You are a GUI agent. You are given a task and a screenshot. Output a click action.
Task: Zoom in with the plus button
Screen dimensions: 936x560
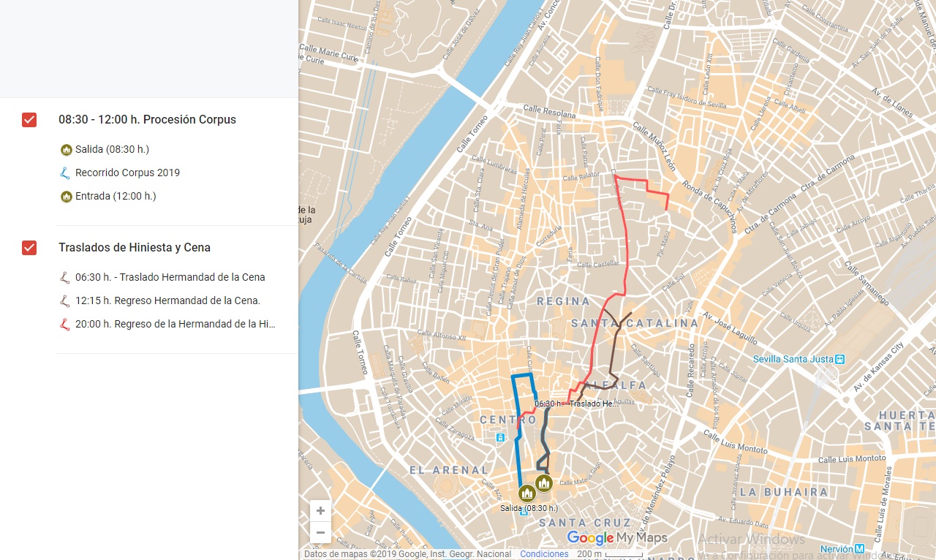[320, 510]
